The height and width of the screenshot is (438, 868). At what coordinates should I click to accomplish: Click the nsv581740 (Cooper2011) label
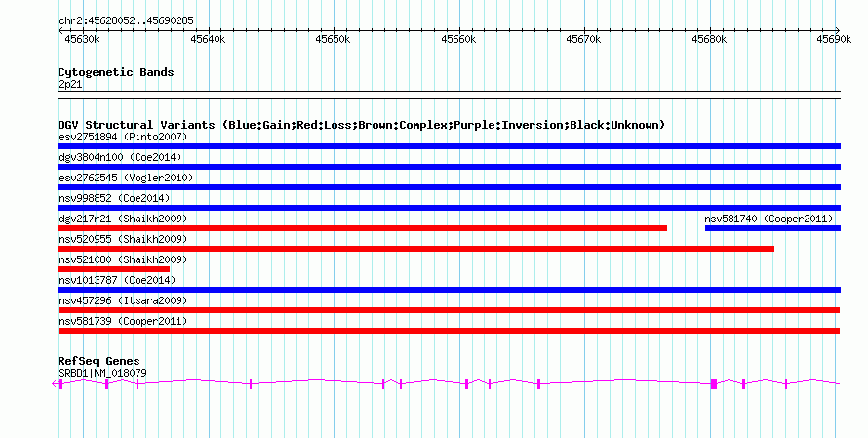tap(769, 219)
